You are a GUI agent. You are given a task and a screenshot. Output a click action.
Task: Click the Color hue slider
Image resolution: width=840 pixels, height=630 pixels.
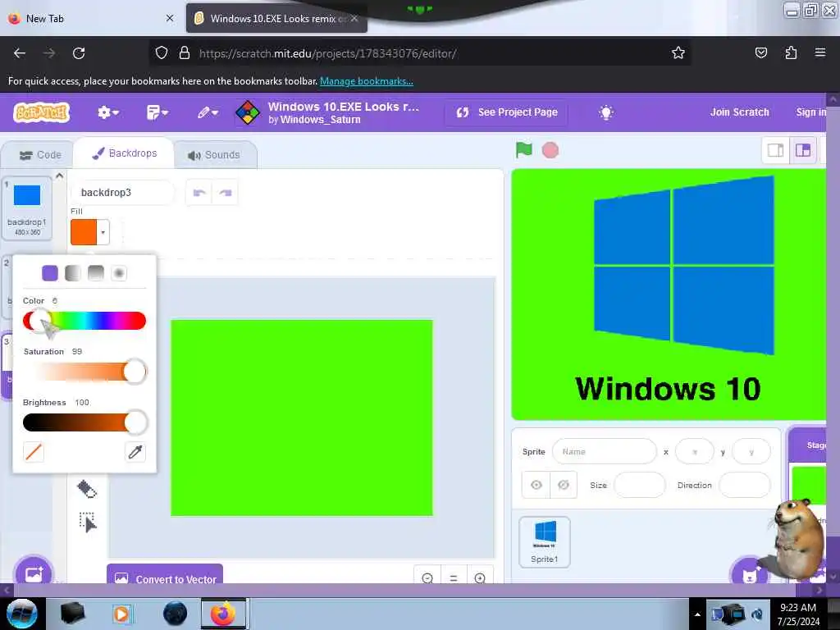84,321
